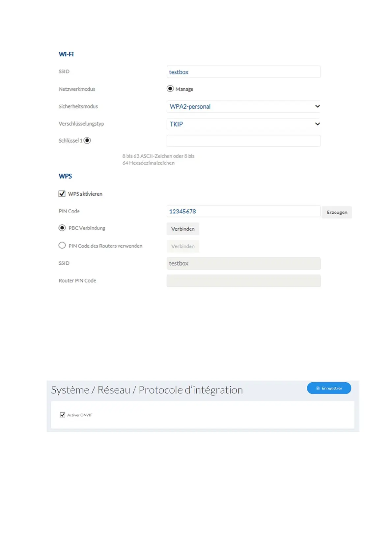Click the PIN Code field showing 12345678
Screen dimensions: 392x555
coord(243,211)
